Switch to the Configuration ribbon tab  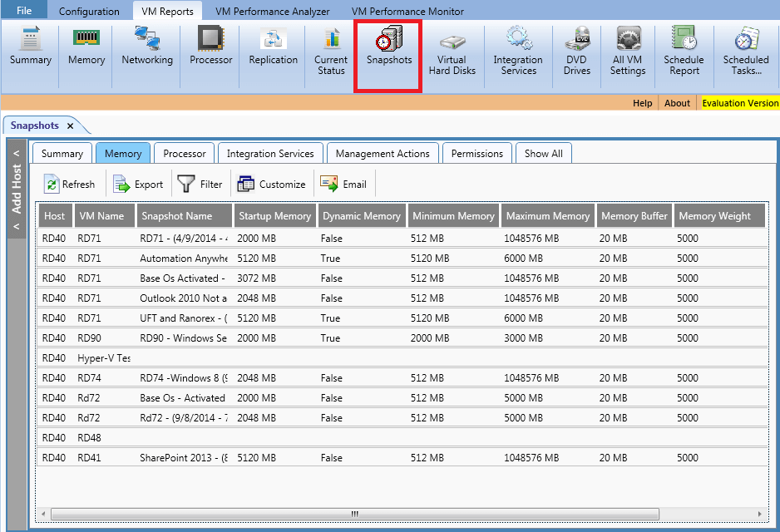[89, 11]
